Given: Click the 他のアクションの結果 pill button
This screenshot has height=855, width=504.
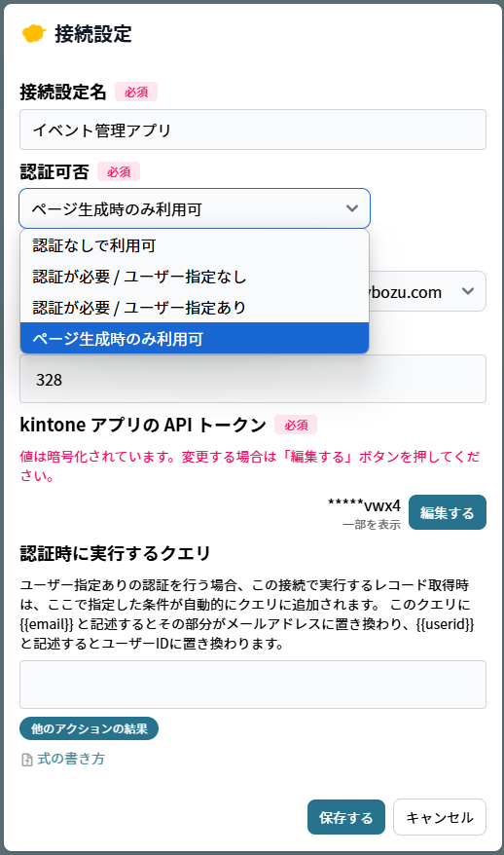Looking at the screenshot, I should [x=89, y=728].
